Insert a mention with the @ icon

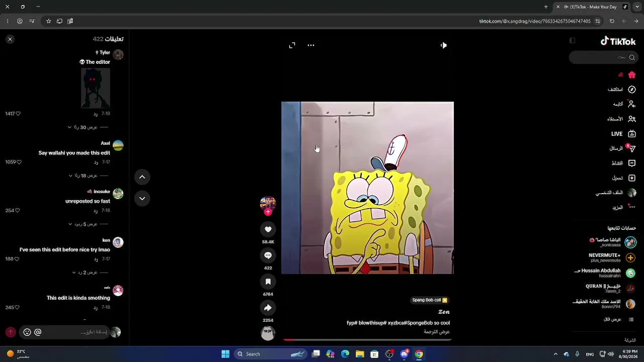(38, 332)
